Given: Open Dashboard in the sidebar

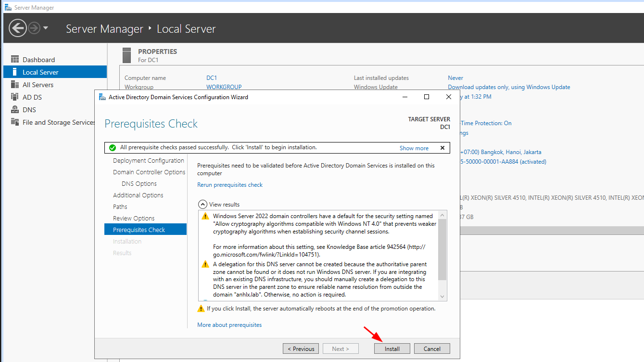Looking at the screenshot, I should tap(38, 60).
